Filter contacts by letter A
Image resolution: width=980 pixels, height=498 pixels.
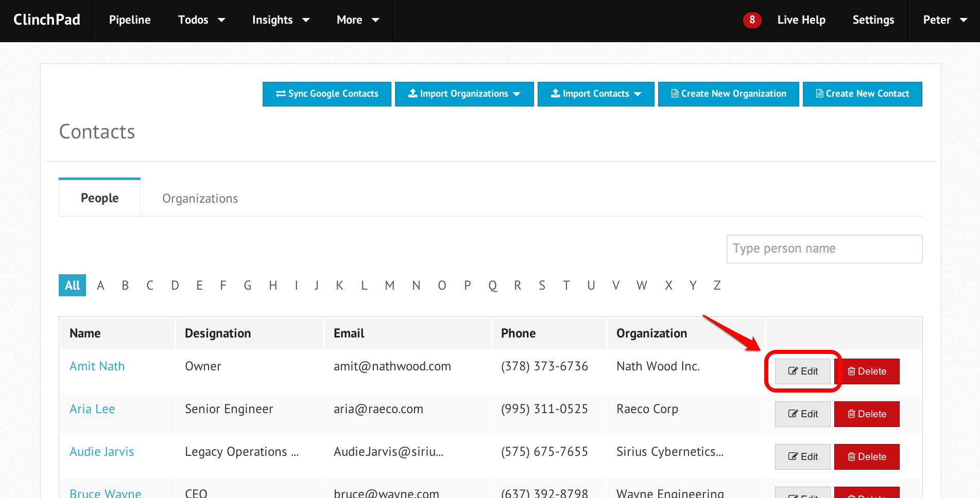click(x=100, y=286)
